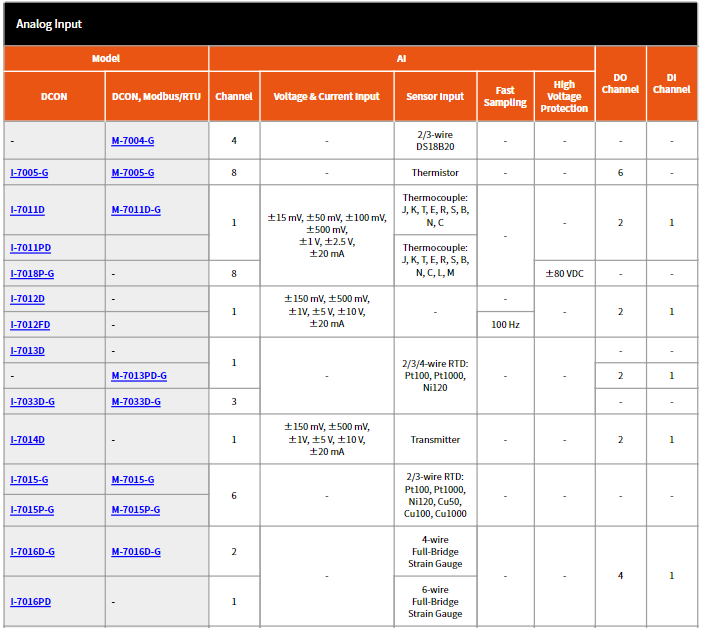Open the M-7005-G model link
The image size is (702, 628).
point(133,173)
